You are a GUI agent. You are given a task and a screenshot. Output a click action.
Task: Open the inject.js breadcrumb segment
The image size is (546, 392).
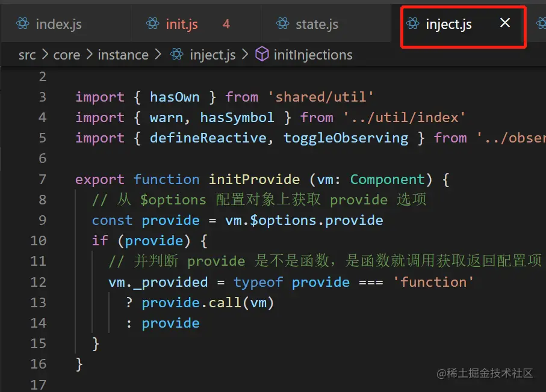213,55
